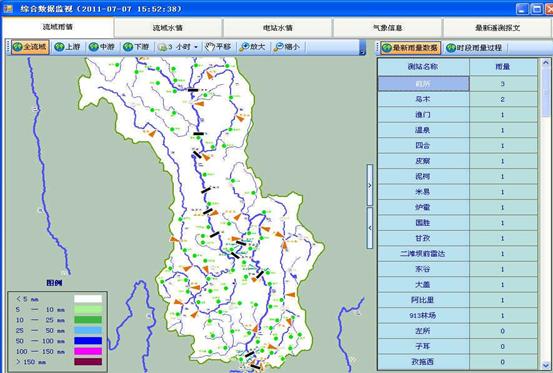
Task: Click the lower '<' panel splitter arrow
Action: point(370,228)
